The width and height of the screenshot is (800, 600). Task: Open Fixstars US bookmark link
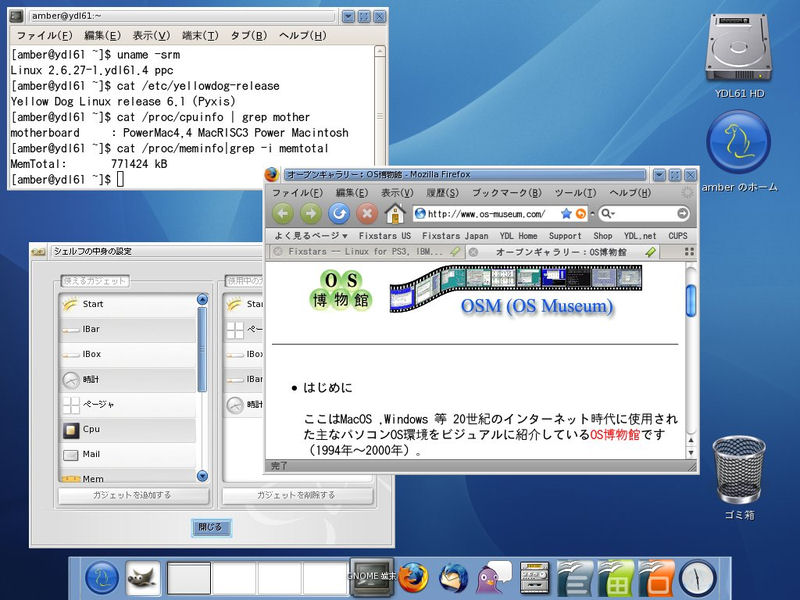tap(385, 236)
